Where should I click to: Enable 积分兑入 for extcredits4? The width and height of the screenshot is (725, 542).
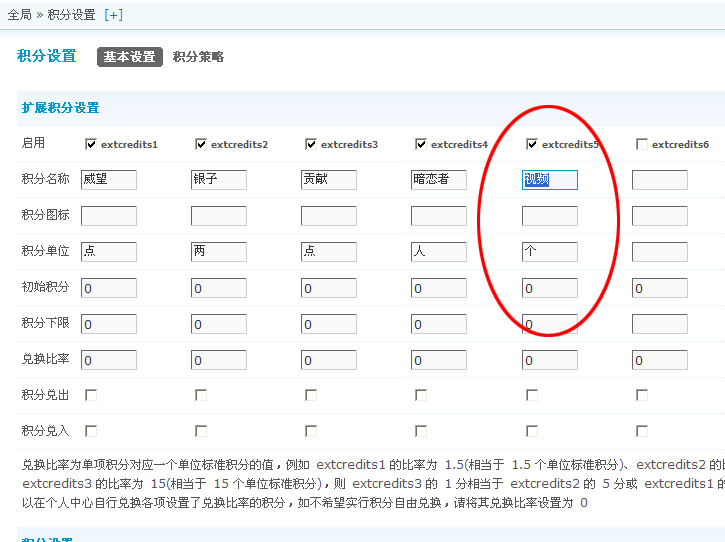pos(421,431)
